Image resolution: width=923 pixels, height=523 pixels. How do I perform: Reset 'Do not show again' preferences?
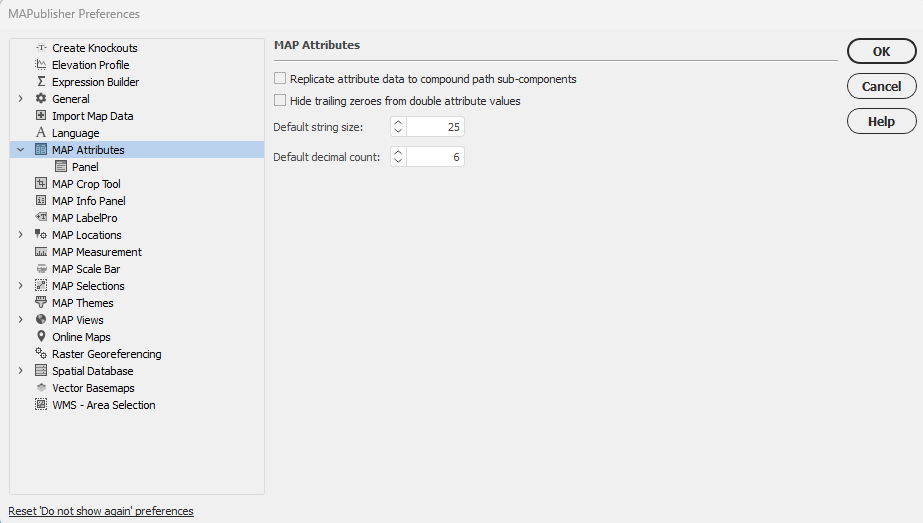click(x=101, y=511)
